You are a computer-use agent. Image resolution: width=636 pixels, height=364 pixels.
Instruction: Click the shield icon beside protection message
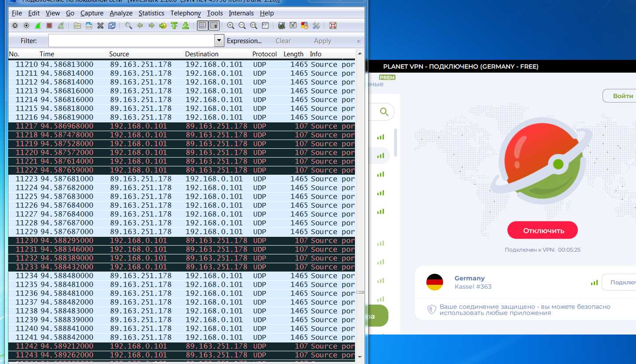432,309
